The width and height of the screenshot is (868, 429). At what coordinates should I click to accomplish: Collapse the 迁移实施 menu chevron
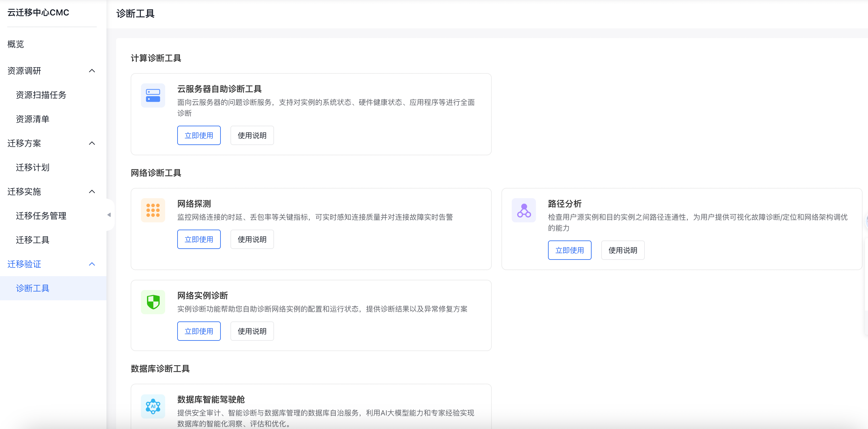(x=92, y=192)
